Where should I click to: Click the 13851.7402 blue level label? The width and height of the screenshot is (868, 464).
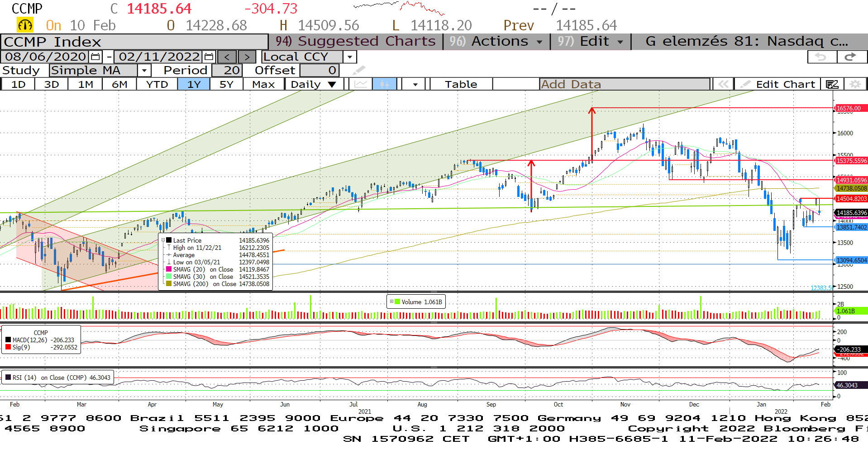click(851, 227)
